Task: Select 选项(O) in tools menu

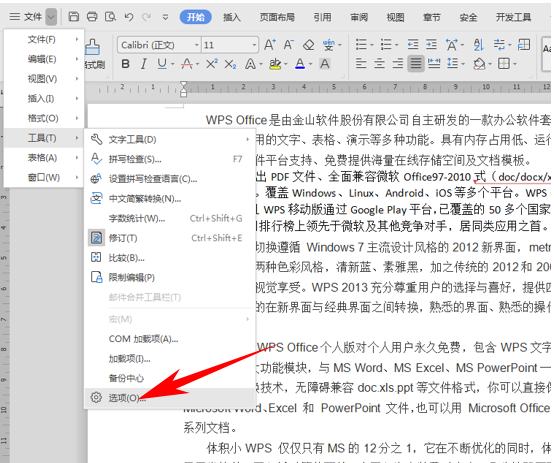Action: click(170, 398)
